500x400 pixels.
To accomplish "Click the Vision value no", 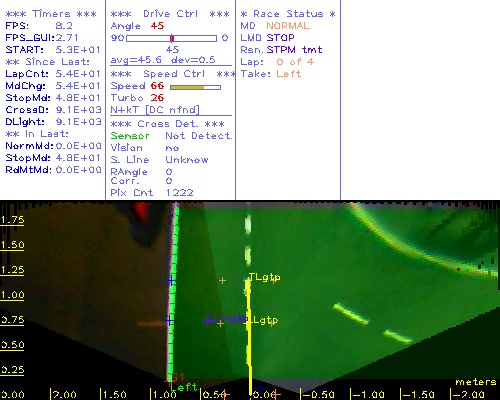I will click(x=172, y=148).
